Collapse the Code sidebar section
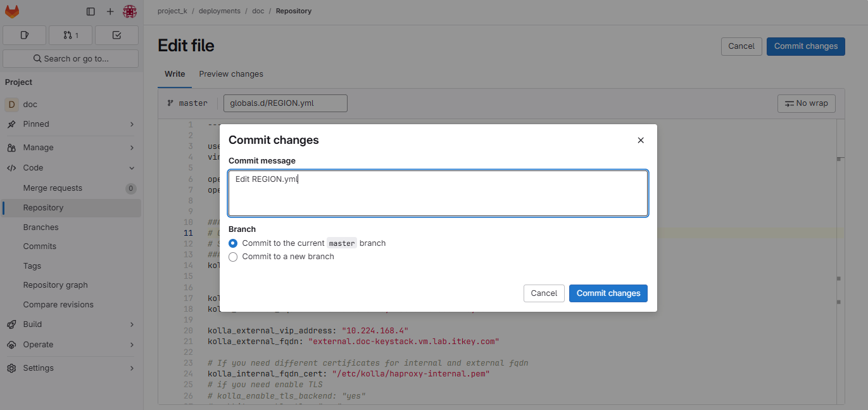Image resolution: width=868 pixels, height=410 pixels. [71, 168]
